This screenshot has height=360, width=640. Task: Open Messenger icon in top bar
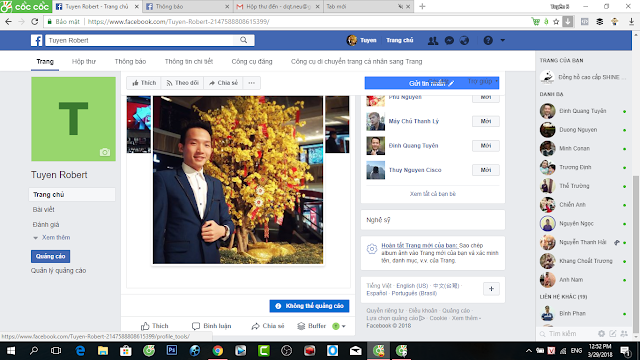449,40
